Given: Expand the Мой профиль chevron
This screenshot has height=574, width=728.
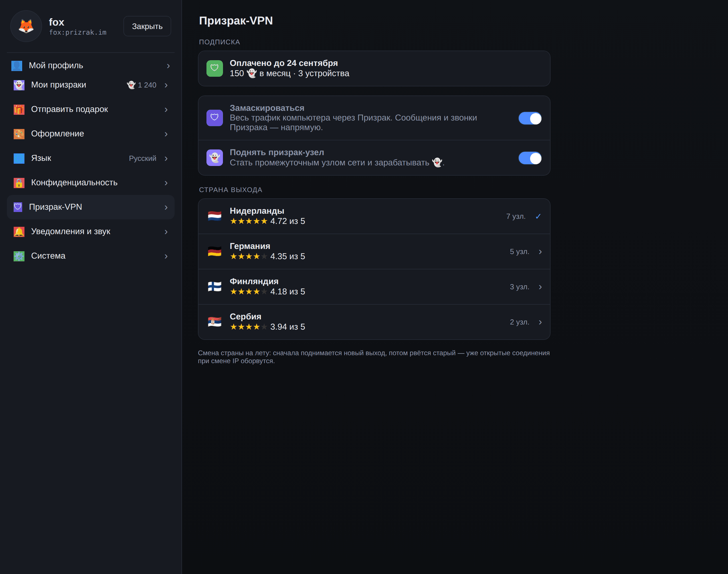Looking at the screenshot, I should coord(168,66).
